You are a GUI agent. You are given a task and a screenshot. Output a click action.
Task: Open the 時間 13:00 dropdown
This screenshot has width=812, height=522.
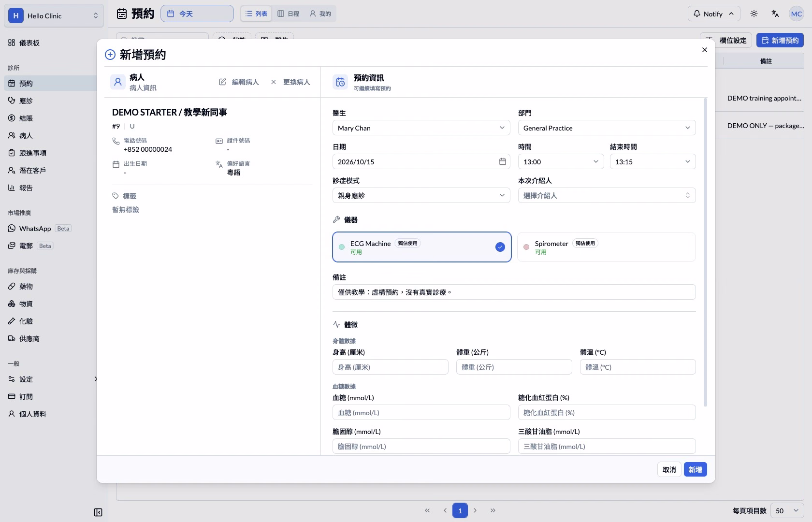[561, 161]
